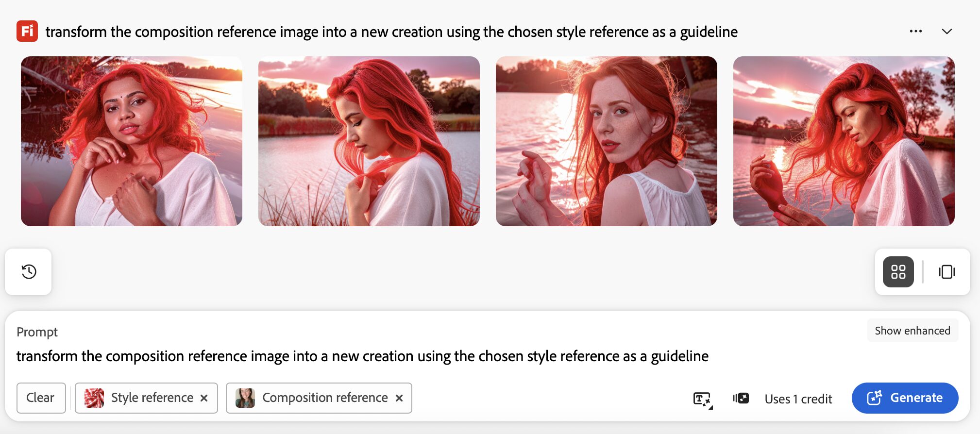Select the first generated image of woman facing forward
This screenshot has height=434, width=980.
tap(132, 141)
